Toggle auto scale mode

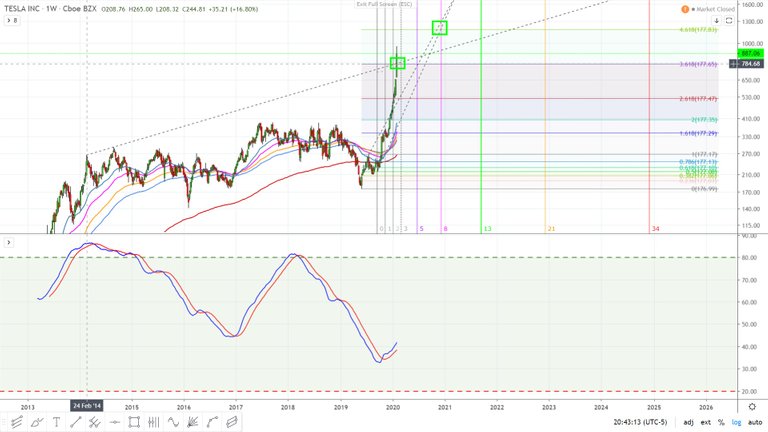755,422
